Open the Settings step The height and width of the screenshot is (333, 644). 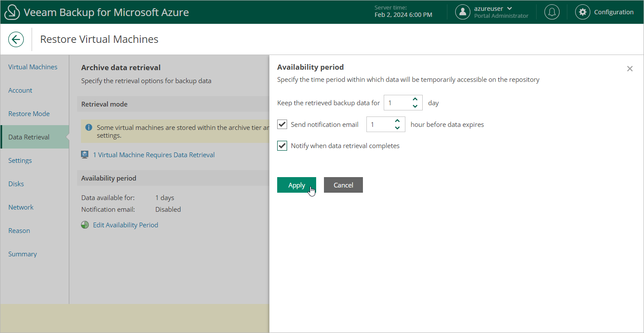(x=20, y=161)
